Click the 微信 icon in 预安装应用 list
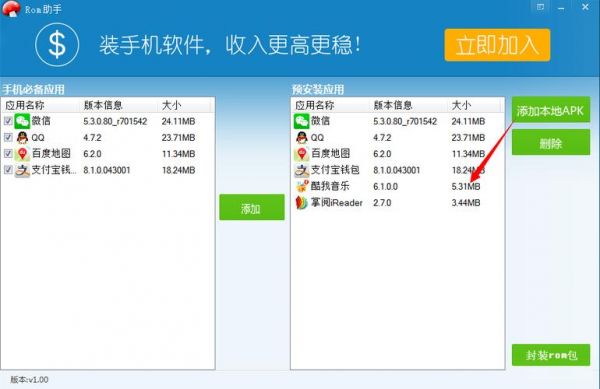 click(x=302, y=121)
